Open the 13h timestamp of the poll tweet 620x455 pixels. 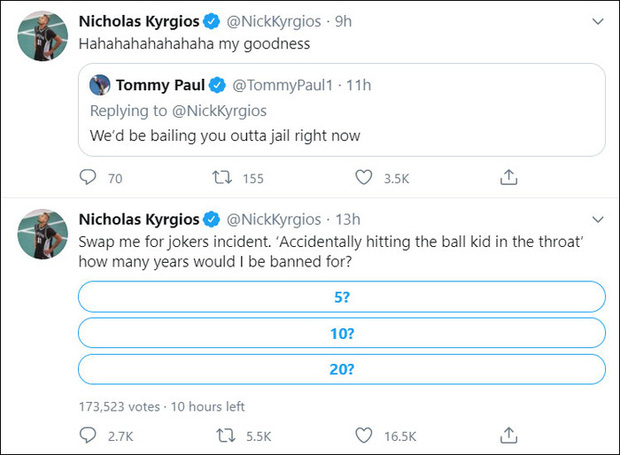348,219
